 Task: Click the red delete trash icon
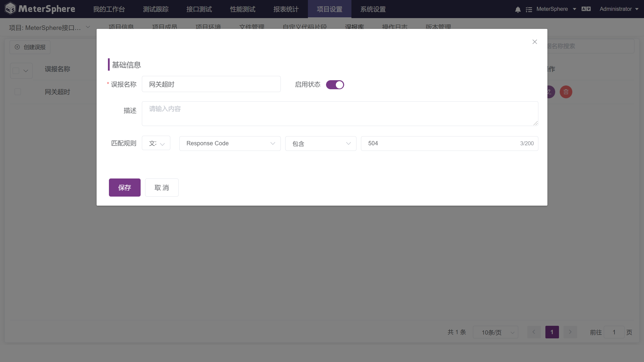click(x=566, y=92)
